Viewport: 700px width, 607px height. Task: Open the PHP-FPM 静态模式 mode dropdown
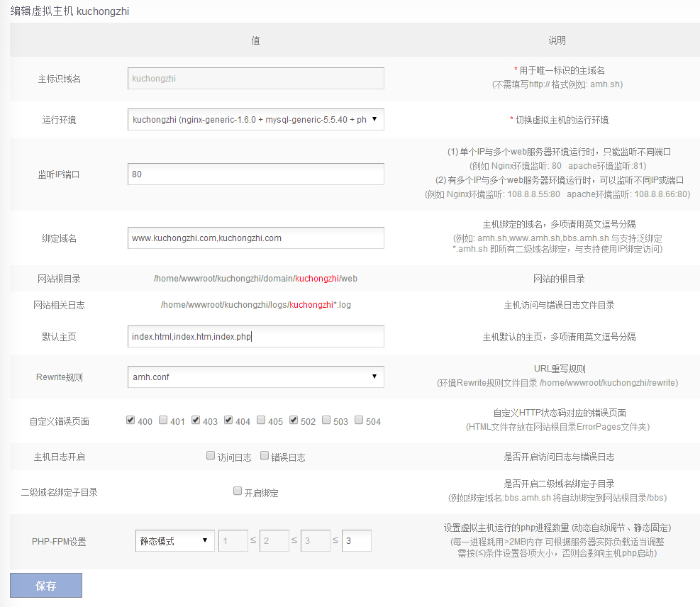pyautogui.click(x=174, y=541)
